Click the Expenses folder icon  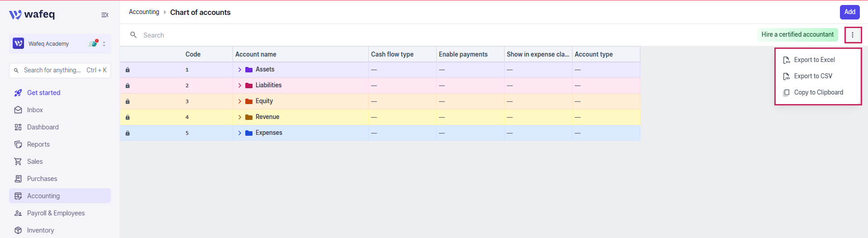pos(249,133)
